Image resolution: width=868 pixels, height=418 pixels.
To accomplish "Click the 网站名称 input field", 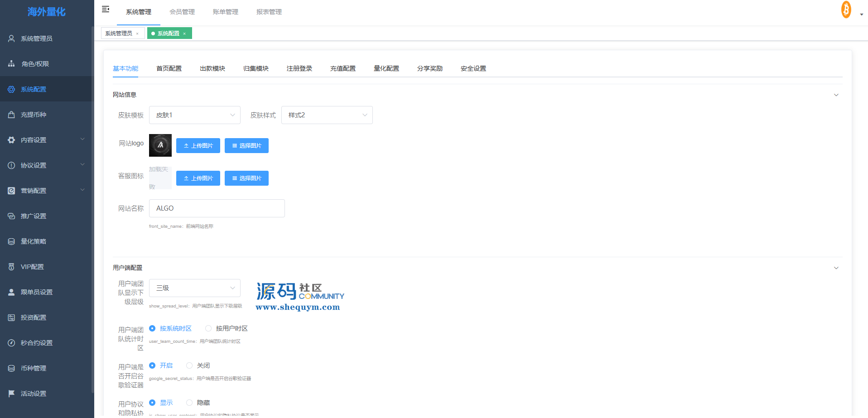I will (217, 208).
